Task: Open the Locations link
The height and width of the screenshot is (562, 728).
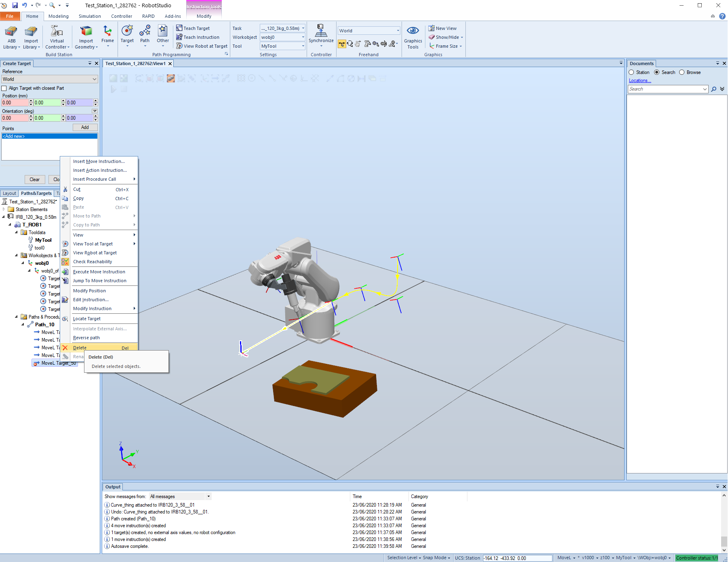Action: coord(640,80)
